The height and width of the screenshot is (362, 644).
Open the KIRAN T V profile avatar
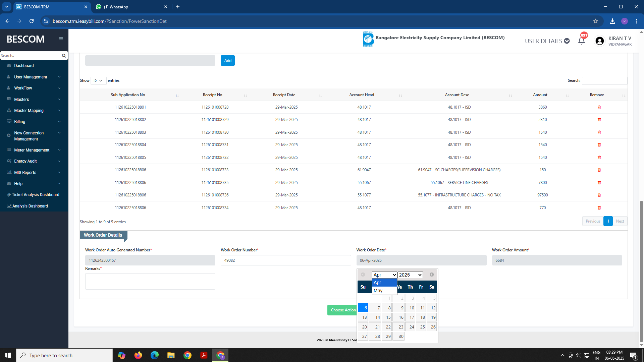coord(599,41)
